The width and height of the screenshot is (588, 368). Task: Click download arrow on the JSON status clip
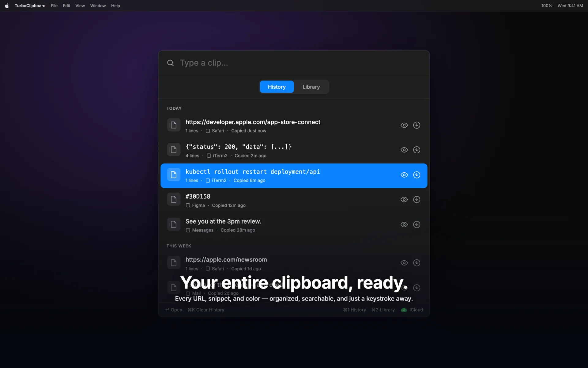coord(417,150)
